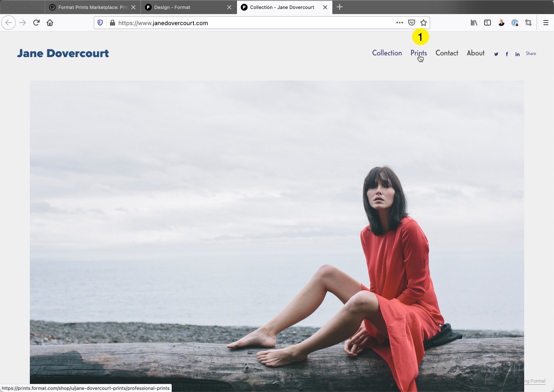Bookmark this page with the star icon
The width and height of the screenshot is (554, 392).
point(424,23)
